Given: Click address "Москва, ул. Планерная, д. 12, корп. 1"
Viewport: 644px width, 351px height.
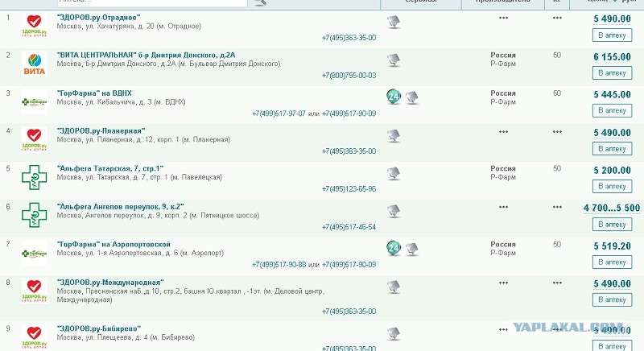Looking at the screenshot, I should pos(143,139).
